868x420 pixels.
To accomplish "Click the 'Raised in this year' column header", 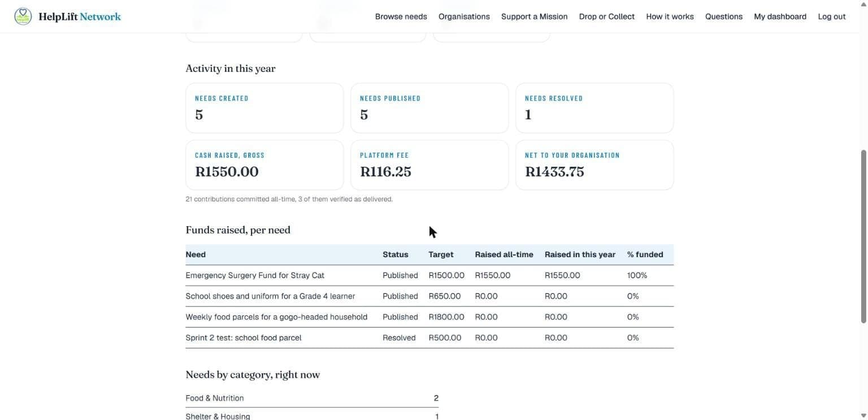I will [x=580, y=254].
